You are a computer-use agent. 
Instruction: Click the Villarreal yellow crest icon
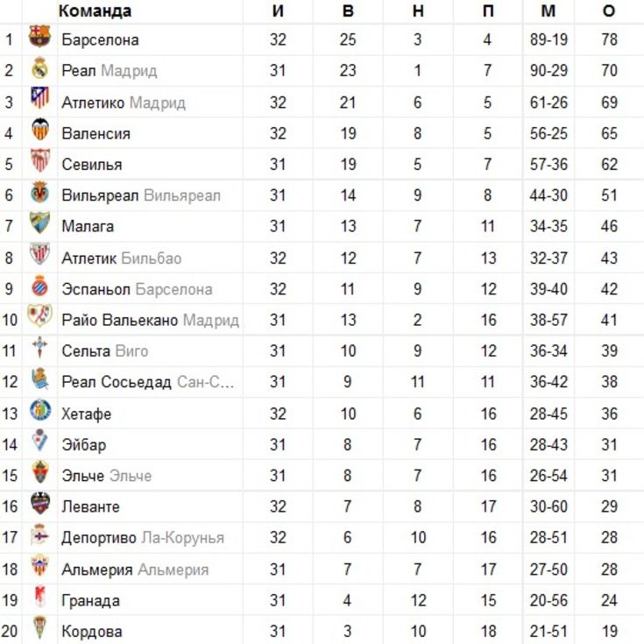coord(39,191)
